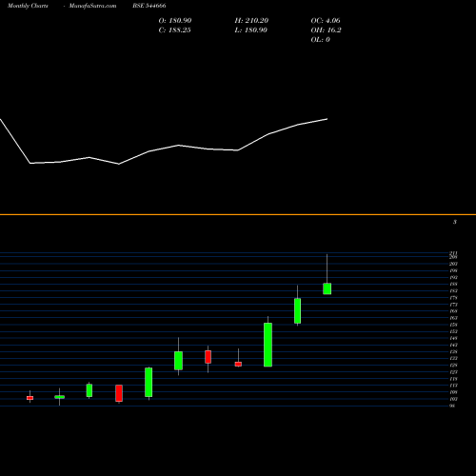Click the largest red candlestick body
This screenshot has width=476, height=476.
pyautogui.click(x=119, y=393)
